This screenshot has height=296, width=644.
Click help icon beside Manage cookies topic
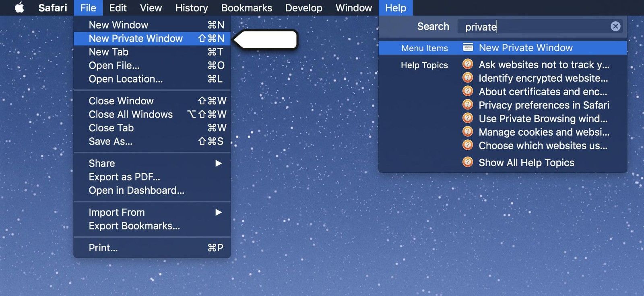[x=468, y=132]
